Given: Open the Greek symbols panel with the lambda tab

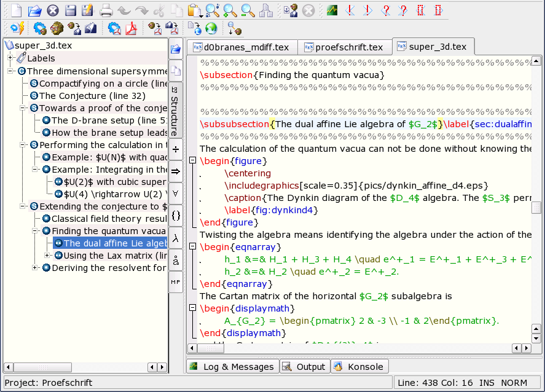Looking at the screenshot, I should [176, 238].
